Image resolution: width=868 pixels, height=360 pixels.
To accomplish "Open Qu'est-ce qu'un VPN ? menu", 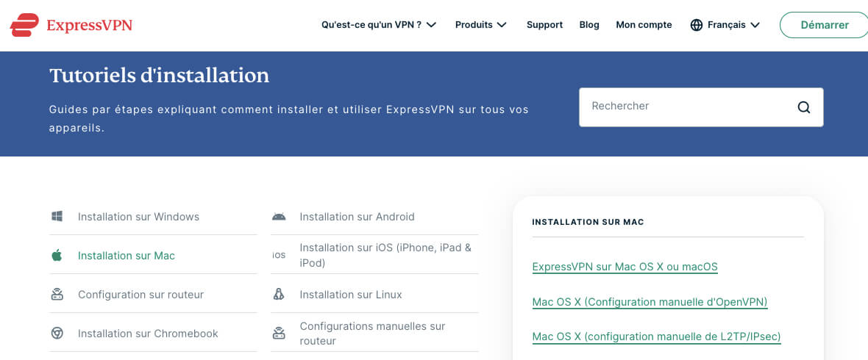I will 371,25.
